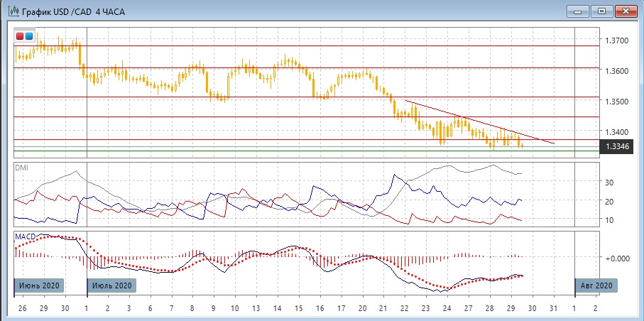Select the Июнь 2020 month marker

click(40, 285)
